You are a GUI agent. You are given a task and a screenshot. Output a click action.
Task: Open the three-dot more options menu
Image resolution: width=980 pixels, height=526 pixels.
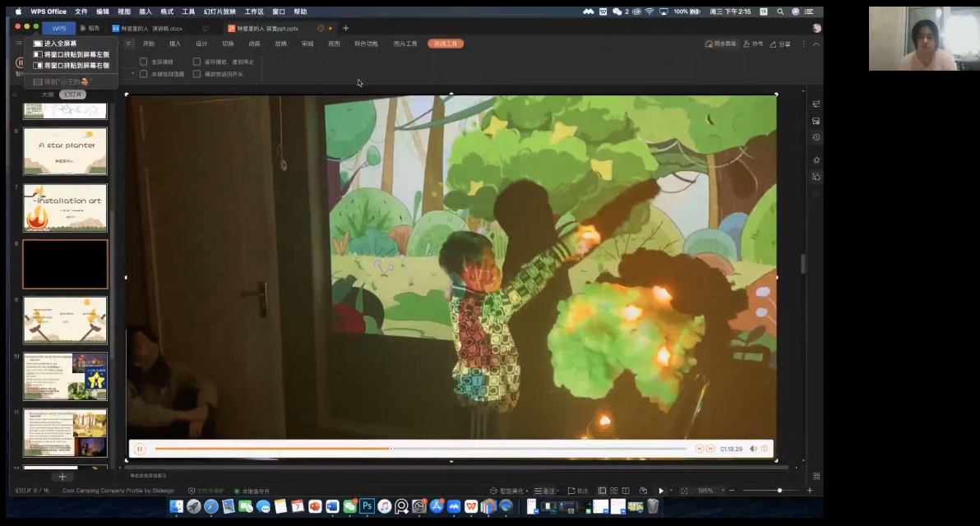pyautogui.click(x=804, y=44)
